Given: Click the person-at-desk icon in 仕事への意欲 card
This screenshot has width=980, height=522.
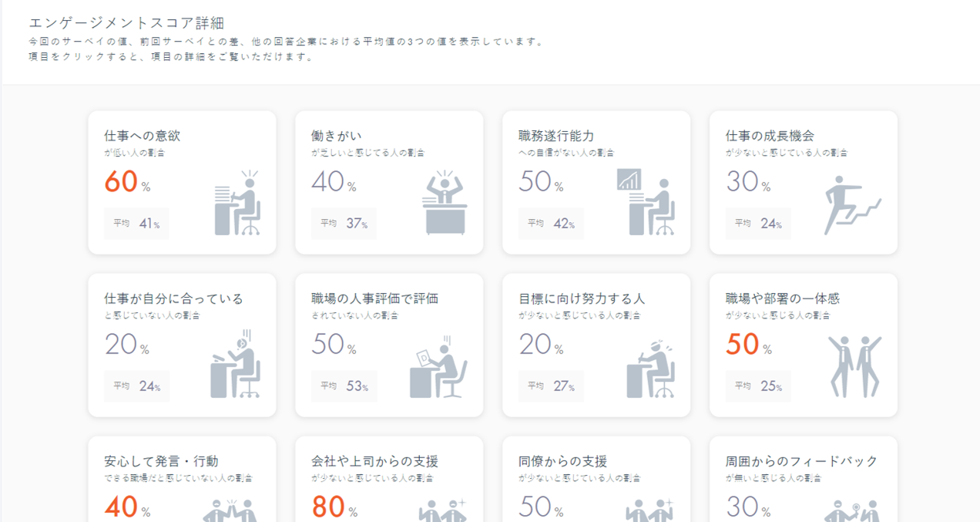Looking at the screenshot, I should [x=237, y=204].
